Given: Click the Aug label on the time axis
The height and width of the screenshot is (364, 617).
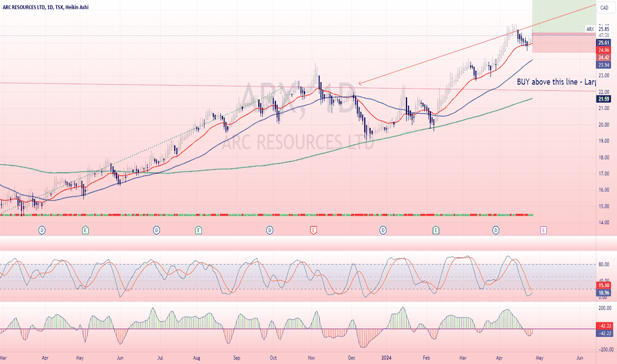Looking at the screenshot, I should (x=197, y=358).
